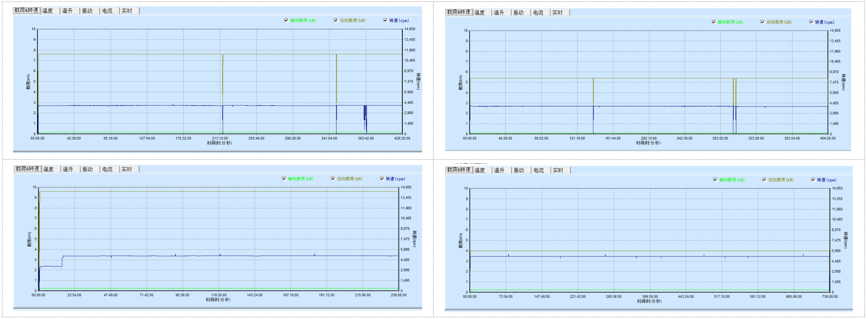Image resolution: width=868 pixels, height=319 pixels.
Task: Toggle 轴向载荷(kN) checkbox in top-right chart
Action: (714, 22)
